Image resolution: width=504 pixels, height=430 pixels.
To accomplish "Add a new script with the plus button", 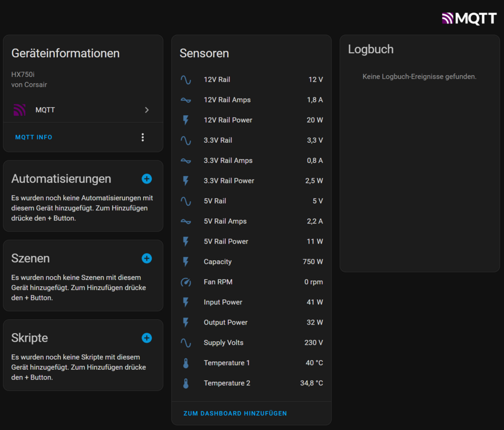I will click(x=147, y=338).
